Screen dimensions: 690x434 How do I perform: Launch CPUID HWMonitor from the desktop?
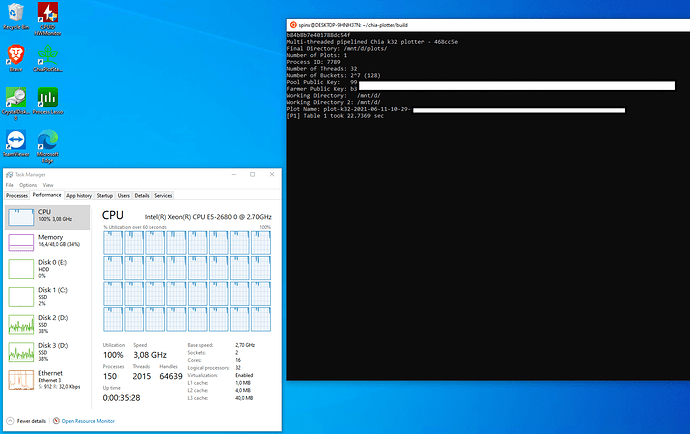[x=47, y=14]
